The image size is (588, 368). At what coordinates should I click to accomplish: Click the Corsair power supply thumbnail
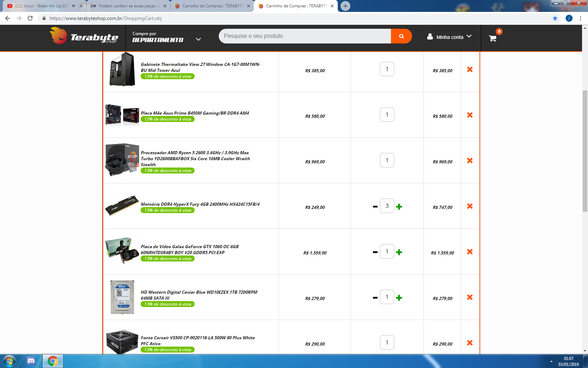coord(122,342)
